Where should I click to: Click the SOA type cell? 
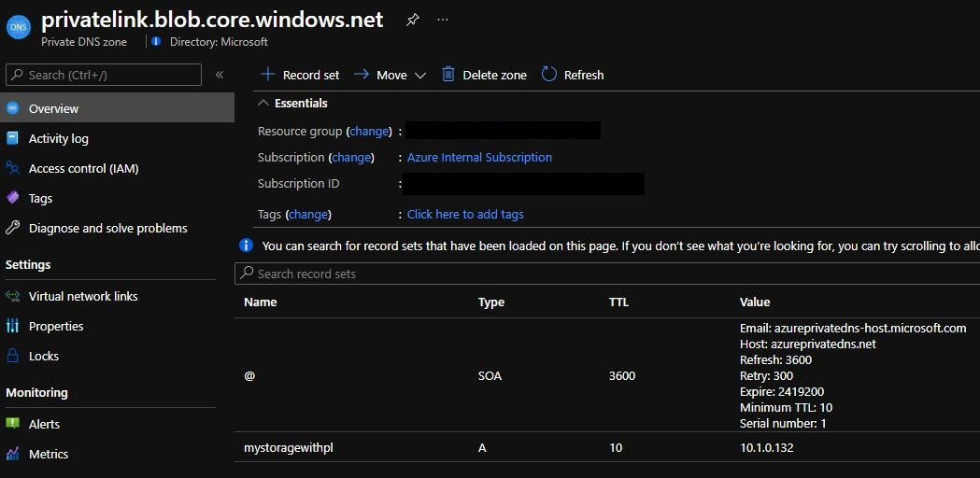[490, 376]
